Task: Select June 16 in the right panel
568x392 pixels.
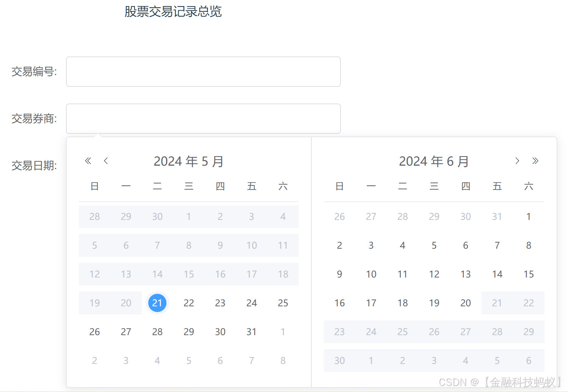Action: coord(340,303)
